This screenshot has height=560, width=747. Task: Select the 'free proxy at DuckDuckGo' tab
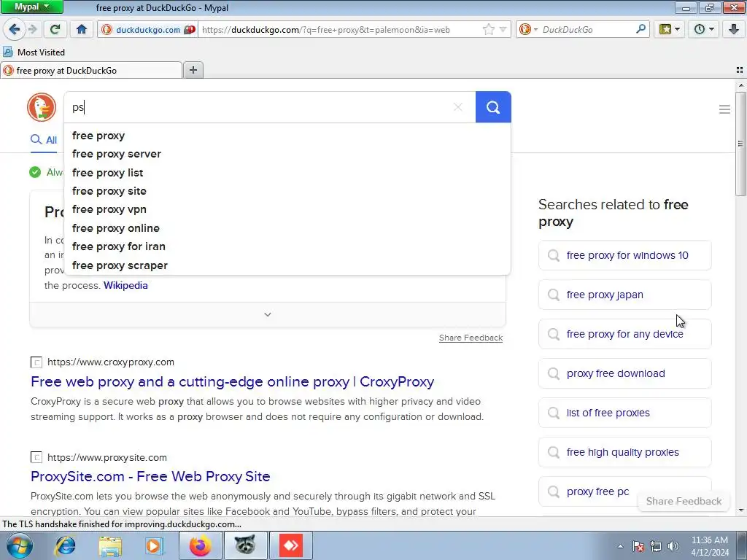(91, 71)
